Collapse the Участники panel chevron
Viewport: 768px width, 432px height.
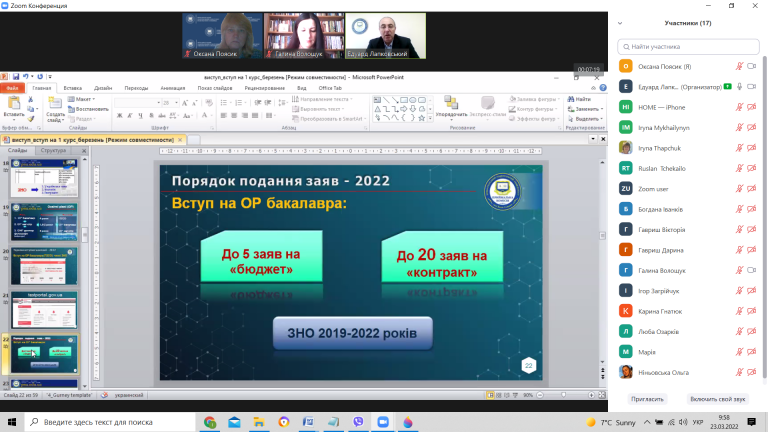click(x=620, y=23)
